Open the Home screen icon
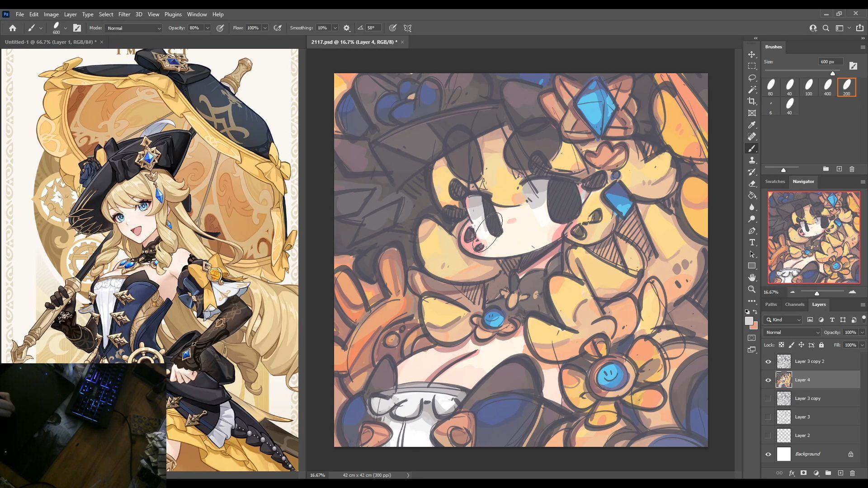Image resolution: width=868 pixels, height=488 pixels. [13, 28]
